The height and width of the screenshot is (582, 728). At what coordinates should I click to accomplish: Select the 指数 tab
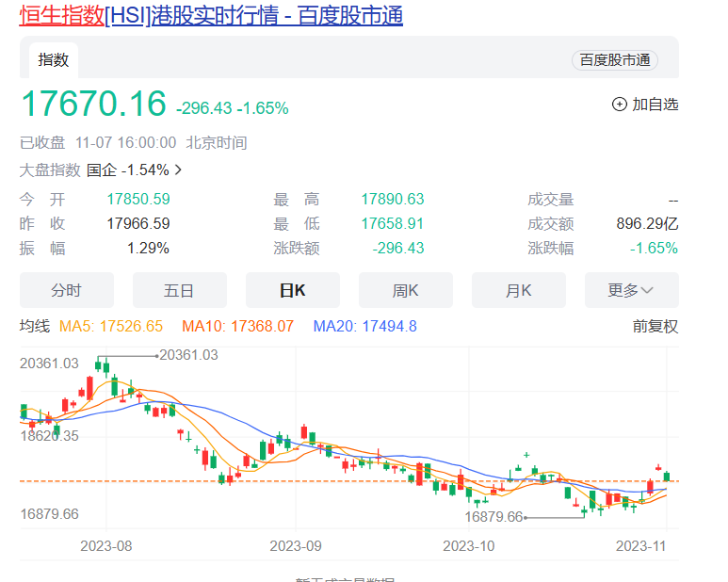pyautogui.click(x=54, y=60)
